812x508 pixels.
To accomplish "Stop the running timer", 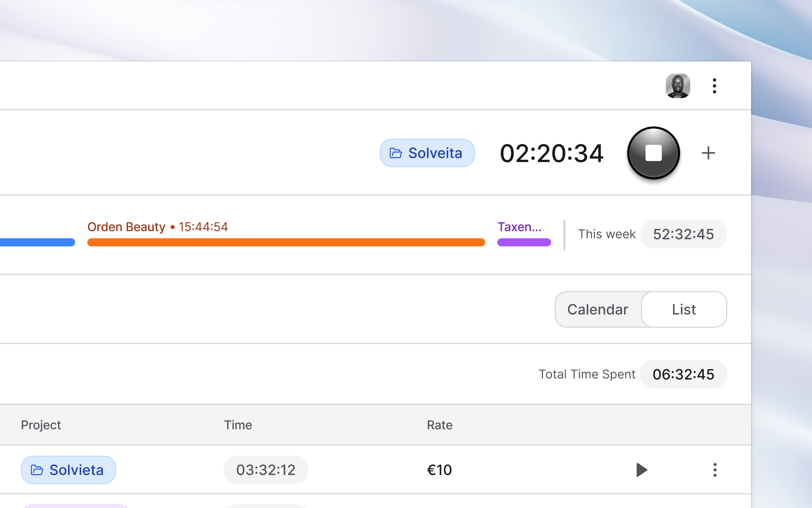I will (653, 153).
